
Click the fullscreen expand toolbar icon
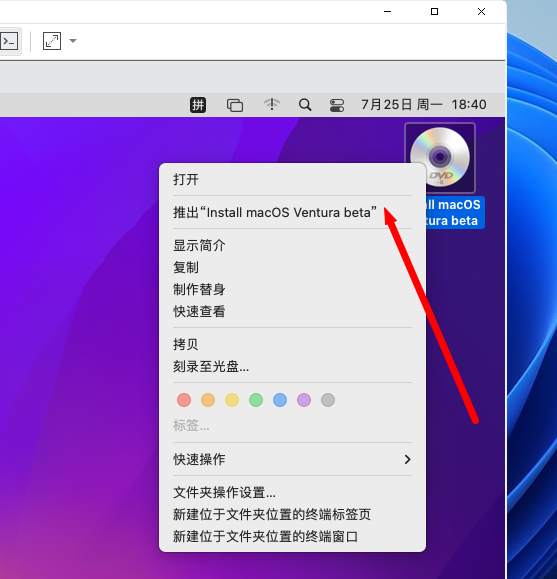click(52, 41)
